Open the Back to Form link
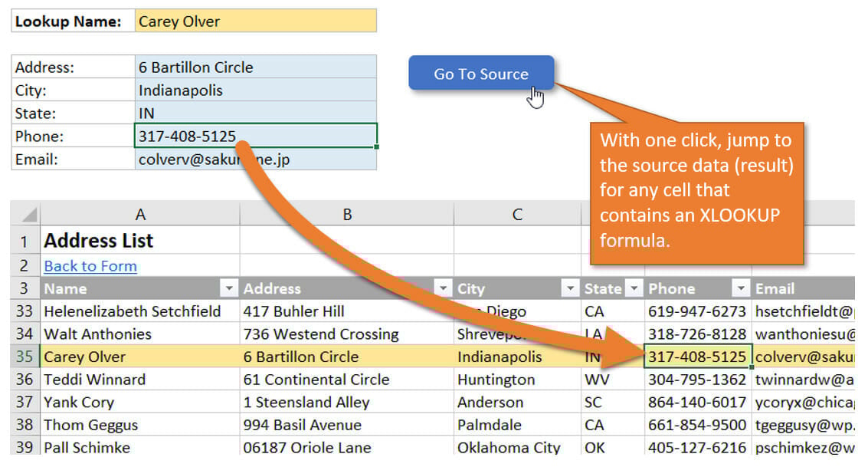This screenshot has height=467, width=868. click(90, 266)
